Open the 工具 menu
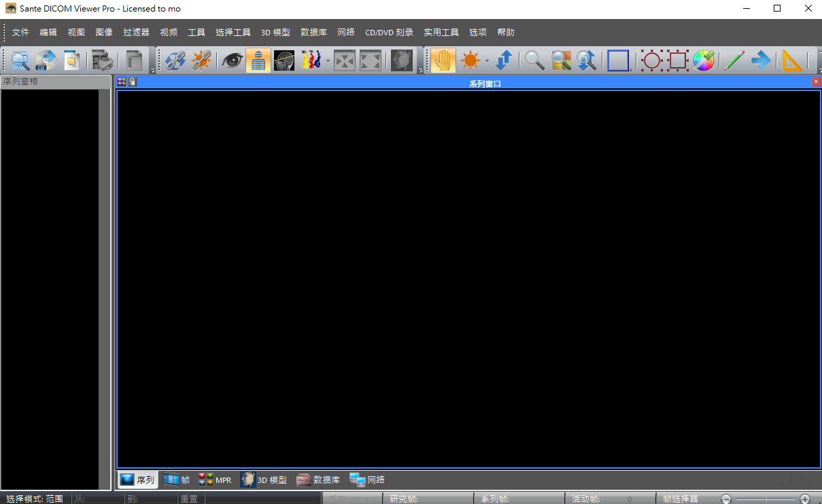 click(x=196, y=33)
